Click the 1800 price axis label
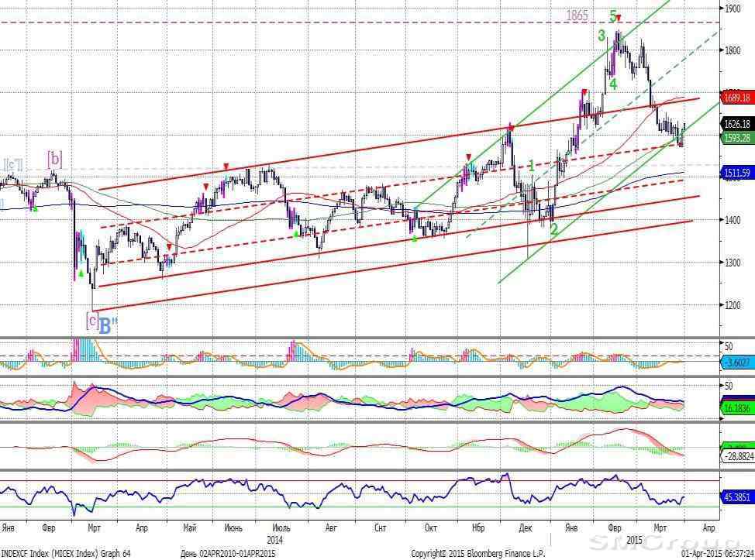This screenshot has width=755, height=560. click(733, 50)
